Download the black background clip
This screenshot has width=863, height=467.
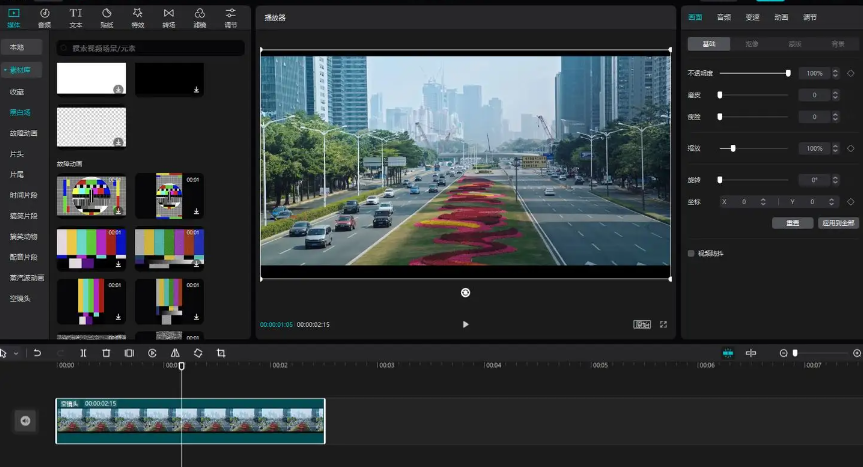click(x=196, y=90)
